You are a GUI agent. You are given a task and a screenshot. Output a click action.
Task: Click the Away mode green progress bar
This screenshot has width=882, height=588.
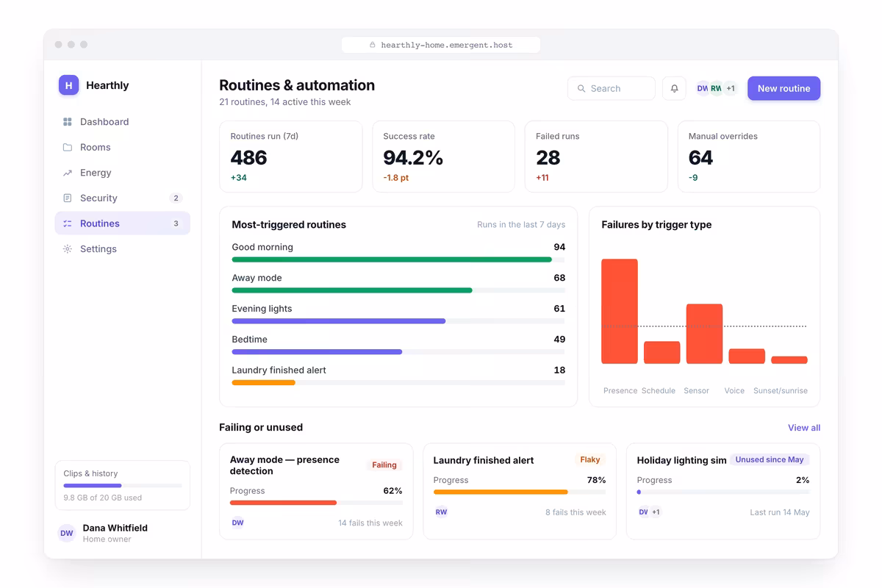(352, 290)
